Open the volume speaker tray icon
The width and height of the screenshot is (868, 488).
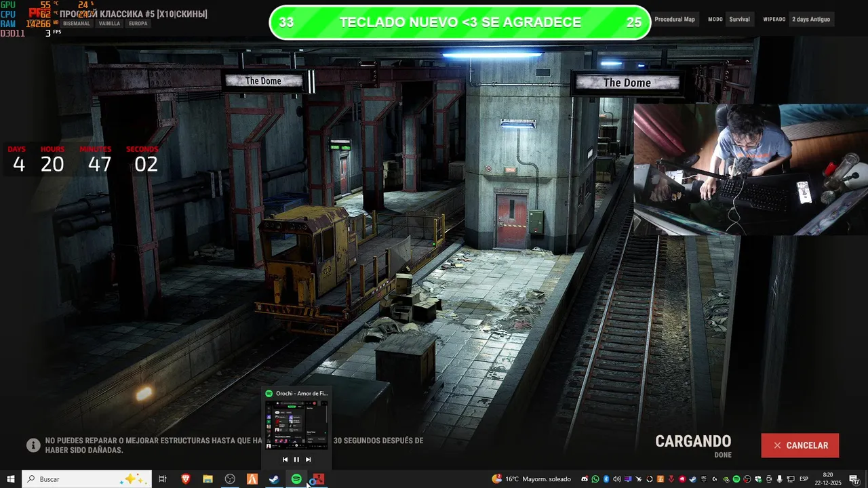coord(616,479)
